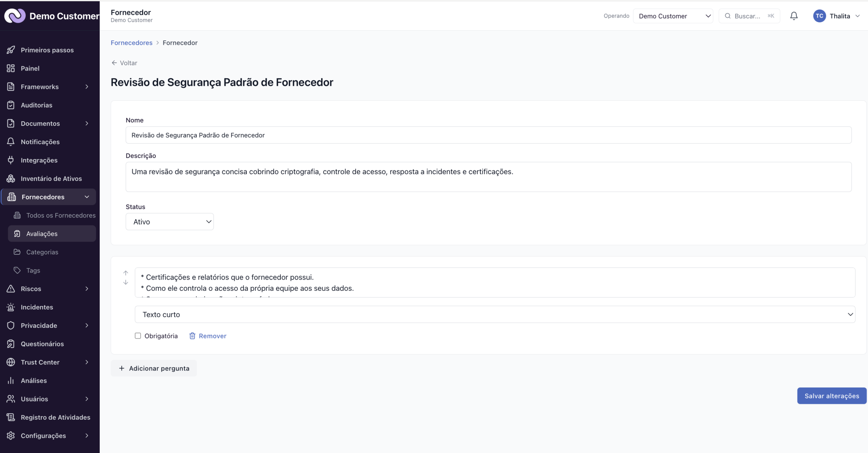Click the Painel dashboard icon
868x453 pixels.
(11, 68)
